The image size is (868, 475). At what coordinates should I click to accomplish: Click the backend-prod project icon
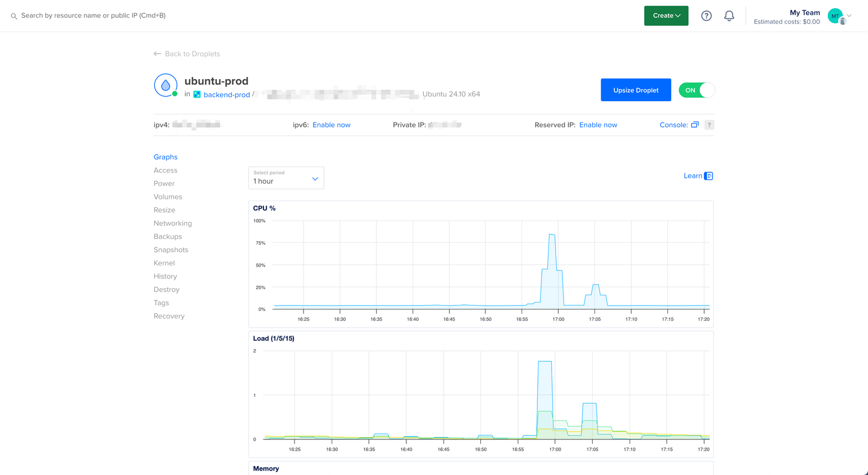click(x=197, y=94)
